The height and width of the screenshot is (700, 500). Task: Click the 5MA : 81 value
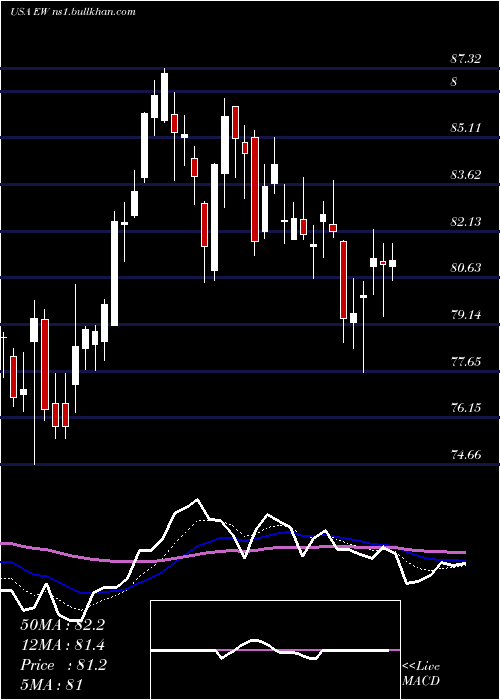click(52, 685)
